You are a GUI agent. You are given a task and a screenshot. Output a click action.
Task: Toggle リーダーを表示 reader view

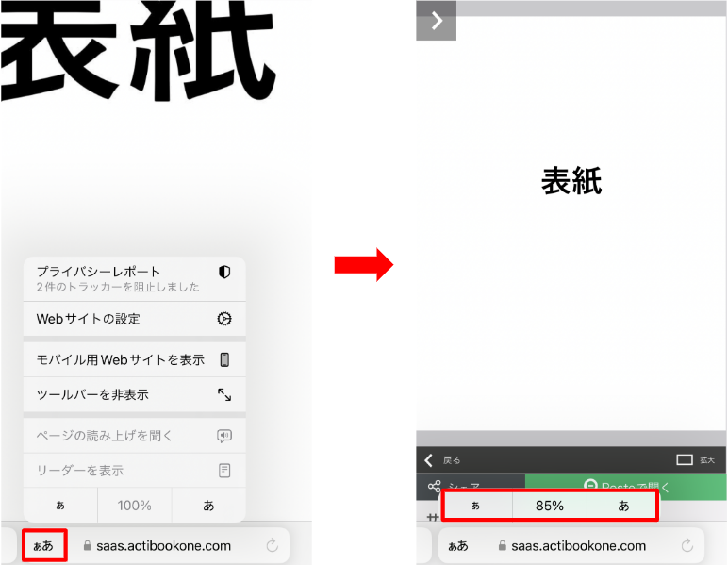coord(80,470)
